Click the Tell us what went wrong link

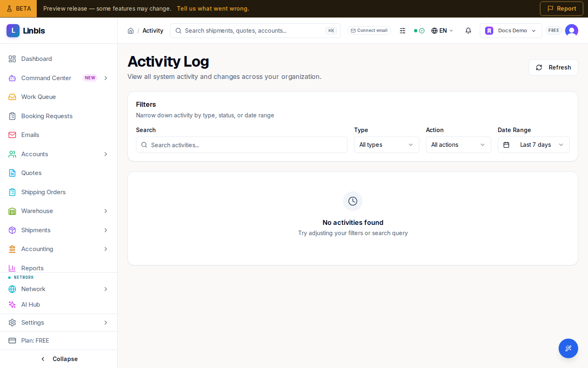tap(213, 9)
